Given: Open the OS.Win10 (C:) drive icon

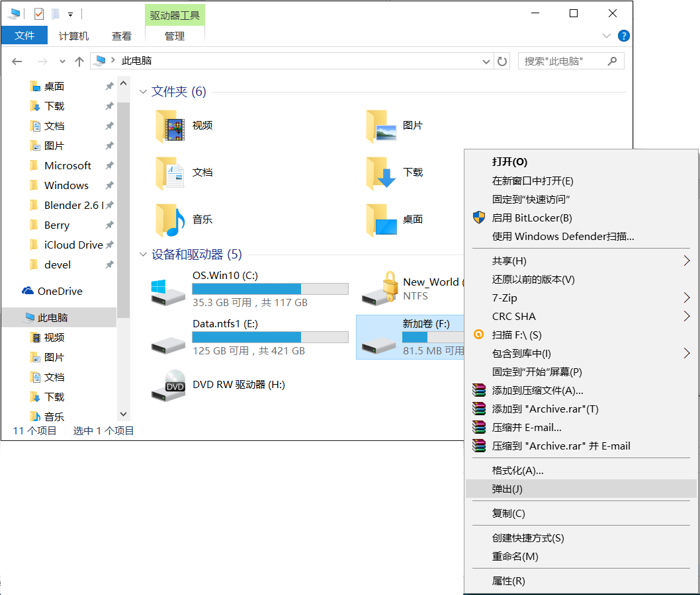Looking at the screenshot, I should 168,292.
